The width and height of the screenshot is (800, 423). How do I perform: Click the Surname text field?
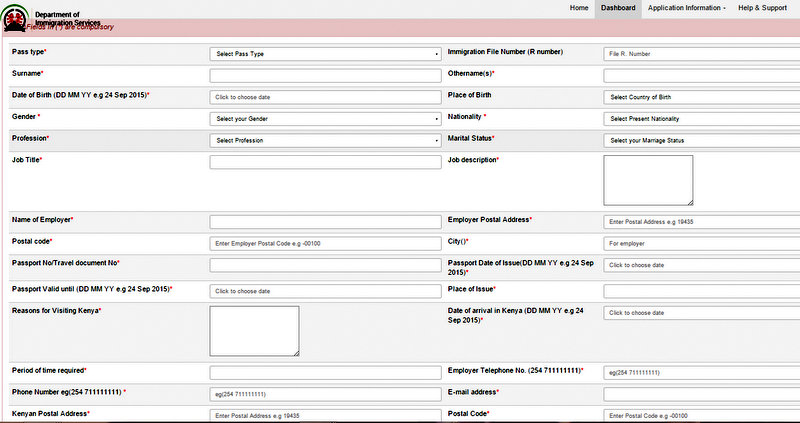[x=325, y=75]
